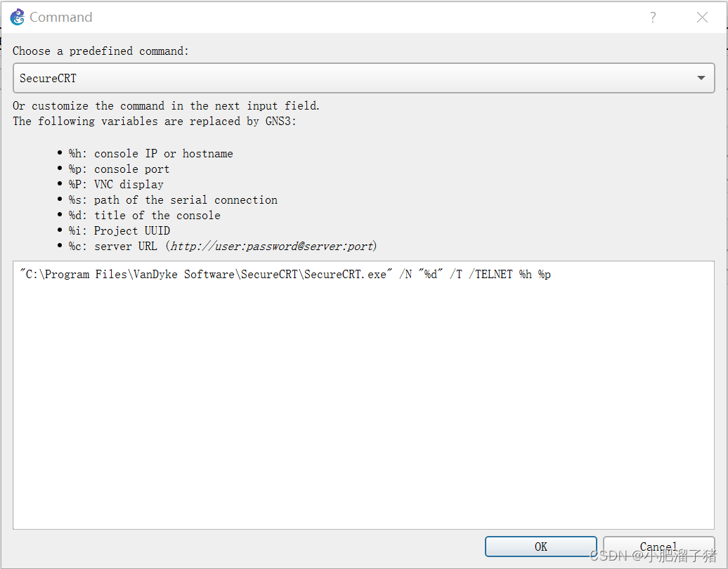Click the /TELNET argument in command text
728x569 pixels.
[x=490, y=274]
